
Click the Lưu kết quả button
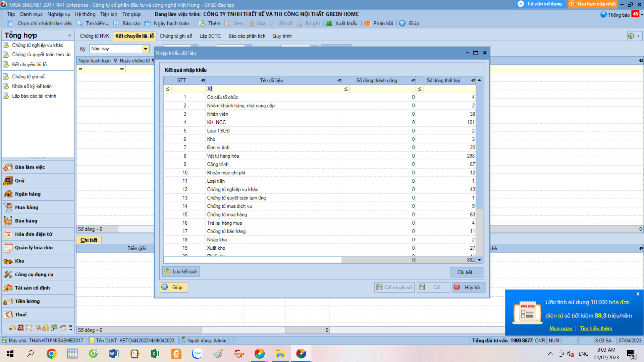pyautogui.click(x=181, y=271)
